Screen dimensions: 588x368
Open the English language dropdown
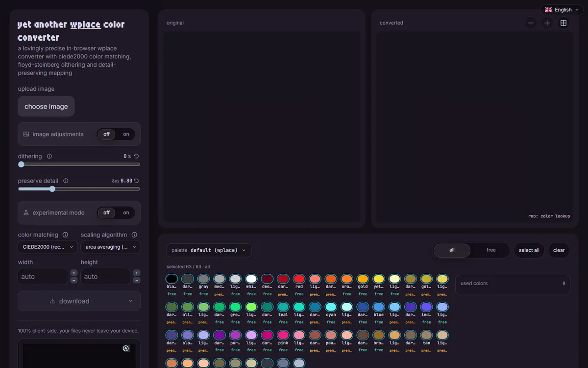(x=562, y=10)
